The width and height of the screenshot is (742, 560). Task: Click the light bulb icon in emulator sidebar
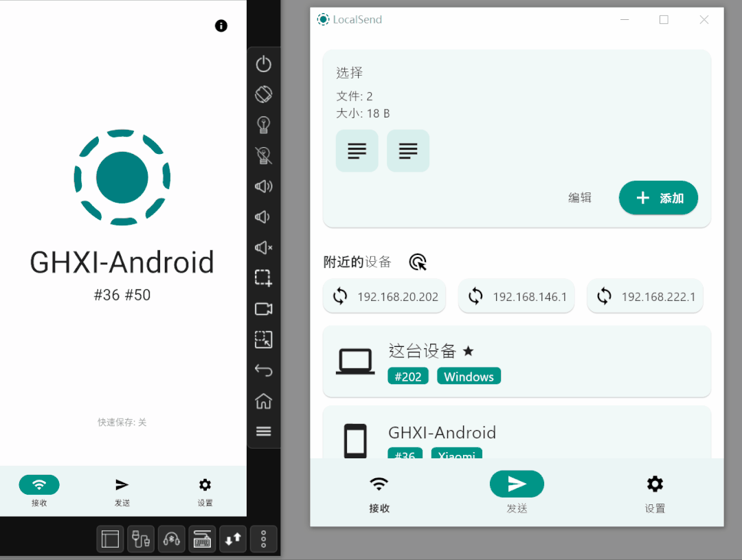pos(264,125)
